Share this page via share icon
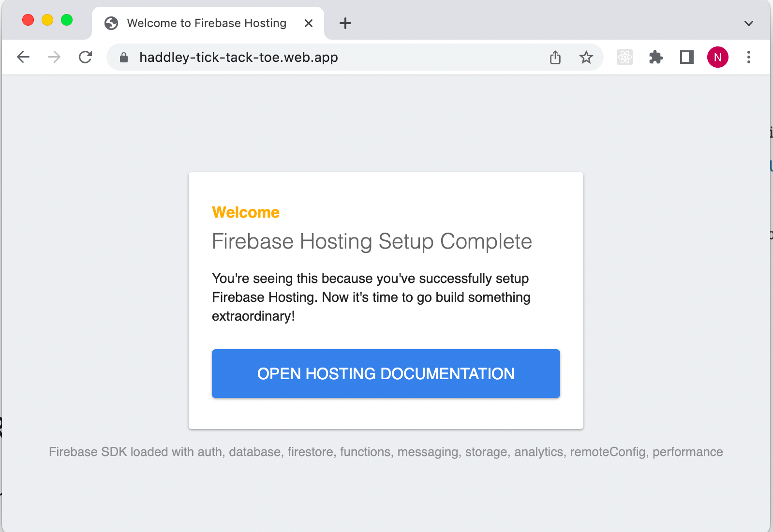The image size is (773, 532). click(555, 58)
